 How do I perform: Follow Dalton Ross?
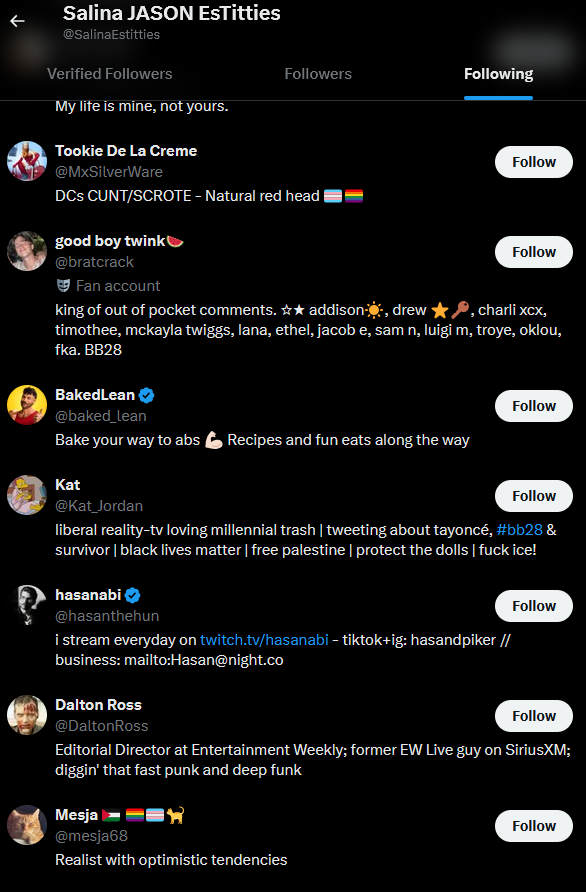tap(534, 716)
